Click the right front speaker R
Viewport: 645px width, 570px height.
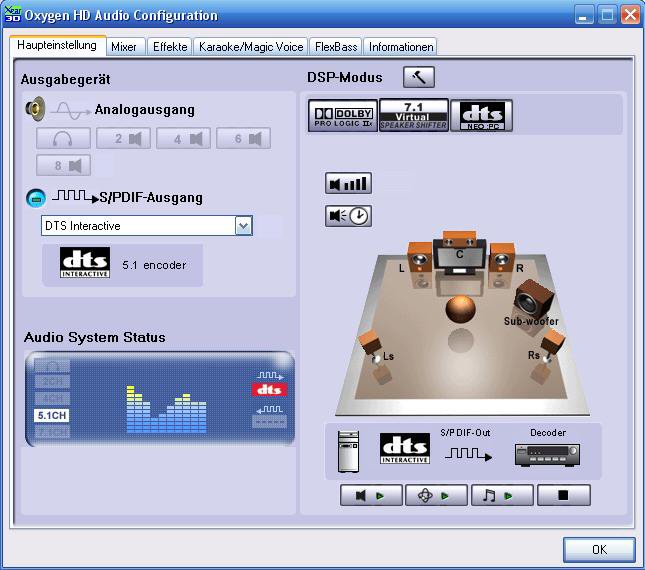pyautogui.click(x=502, y=258)
